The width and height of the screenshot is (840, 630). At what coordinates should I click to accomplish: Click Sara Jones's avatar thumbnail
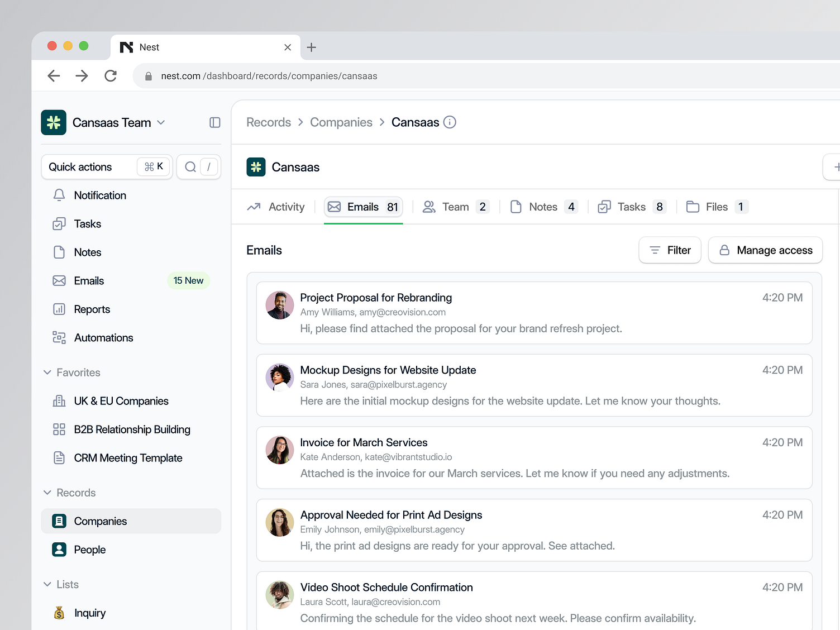[x=279, y=378]
